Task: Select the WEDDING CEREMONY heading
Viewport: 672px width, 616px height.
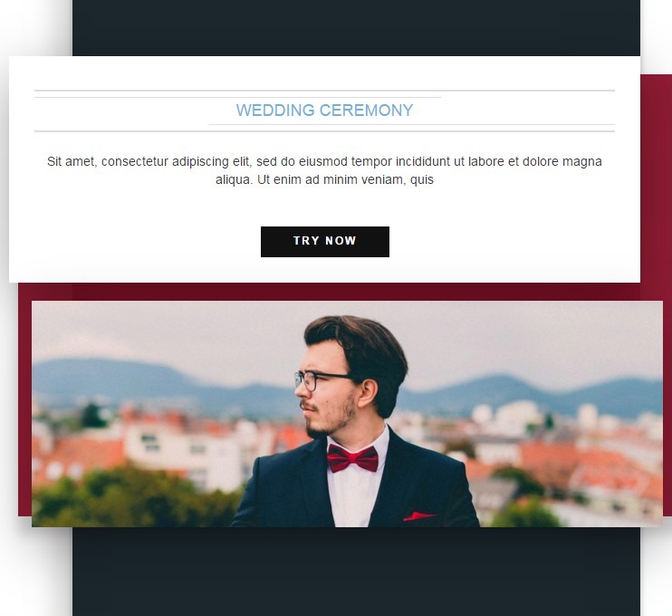Action: click(x=324, y=111)
